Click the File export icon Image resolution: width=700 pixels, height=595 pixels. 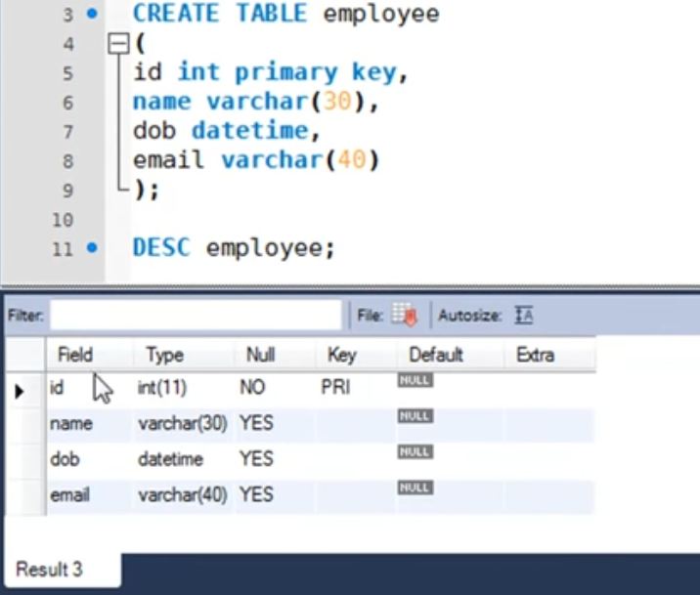tap(405, 315)
